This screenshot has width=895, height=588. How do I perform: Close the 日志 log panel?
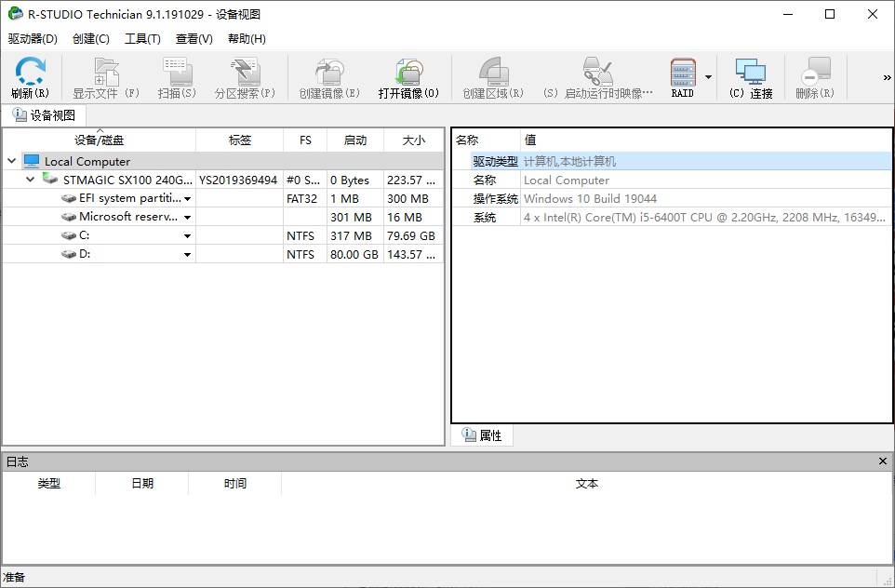tap(883, 461)
